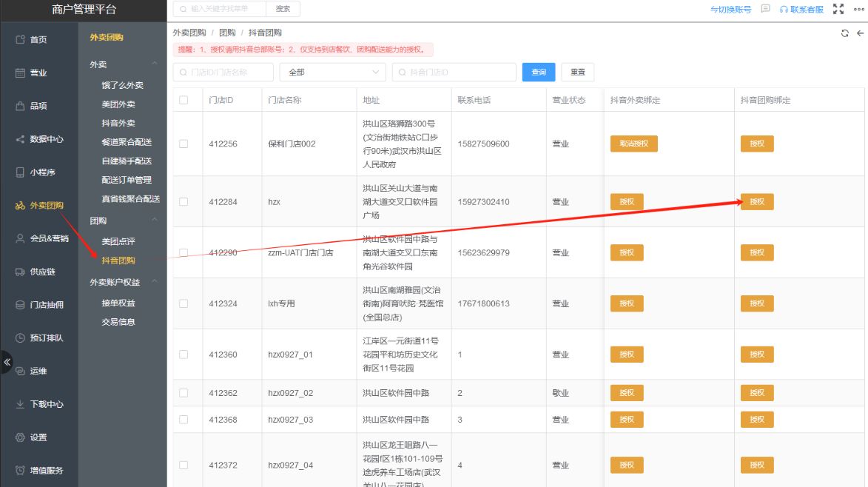The width and height of the screenshot is (868, 487).
Task: Click the 会员&营销 person icon
Action: [x=21, y=238]
